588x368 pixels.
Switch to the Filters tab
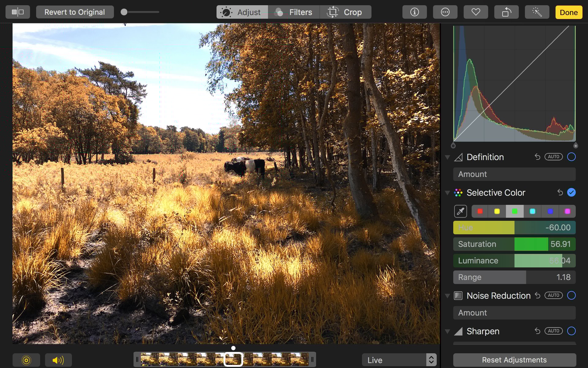(294, 12)
